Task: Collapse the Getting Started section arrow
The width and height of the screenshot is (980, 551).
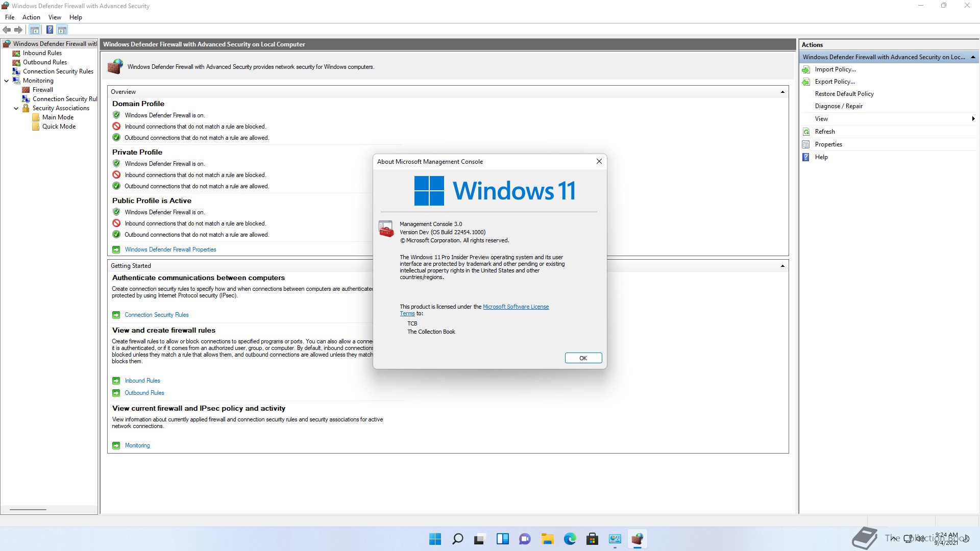Action: pos(782,266)
